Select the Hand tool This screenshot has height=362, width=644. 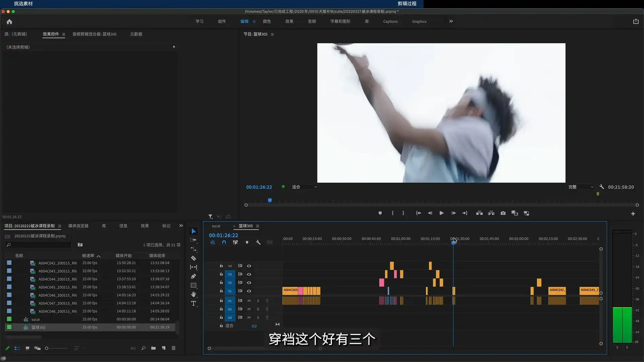194,294
